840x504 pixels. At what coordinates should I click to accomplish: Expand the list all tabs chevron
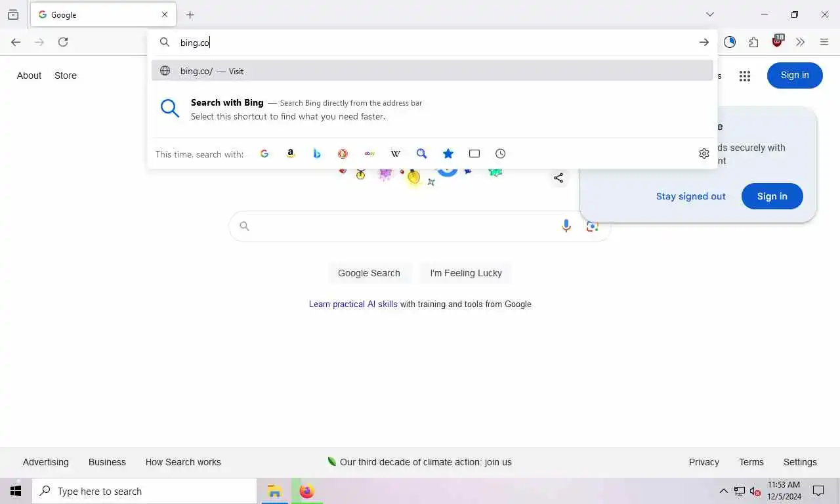click(x=710, y=14)
